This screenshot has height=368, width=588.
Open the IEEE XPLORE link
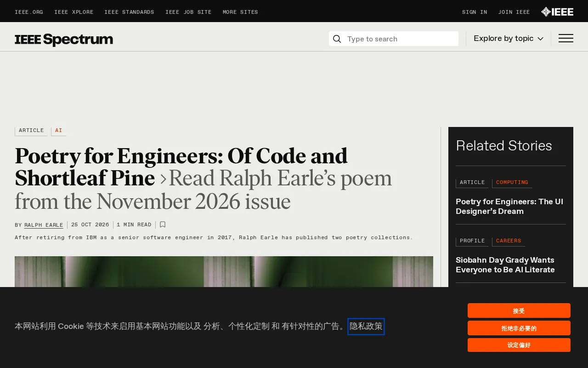coord(73,12)
